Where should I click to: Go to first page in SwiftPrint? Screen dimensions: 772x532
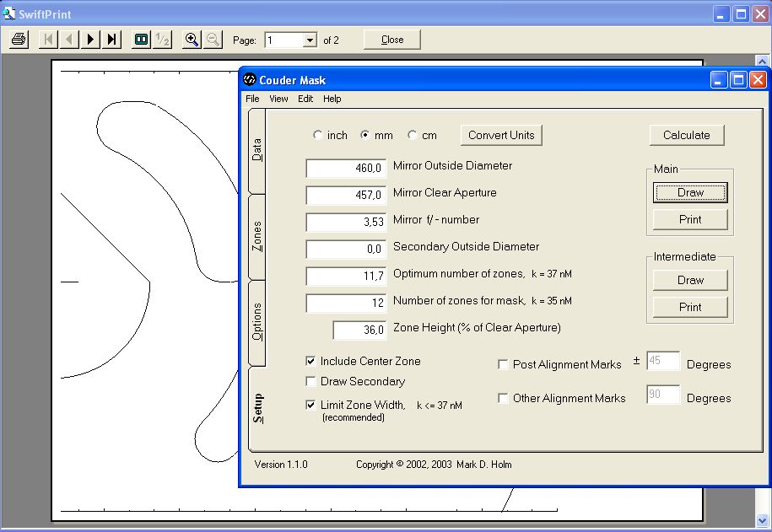click(48, 40)
